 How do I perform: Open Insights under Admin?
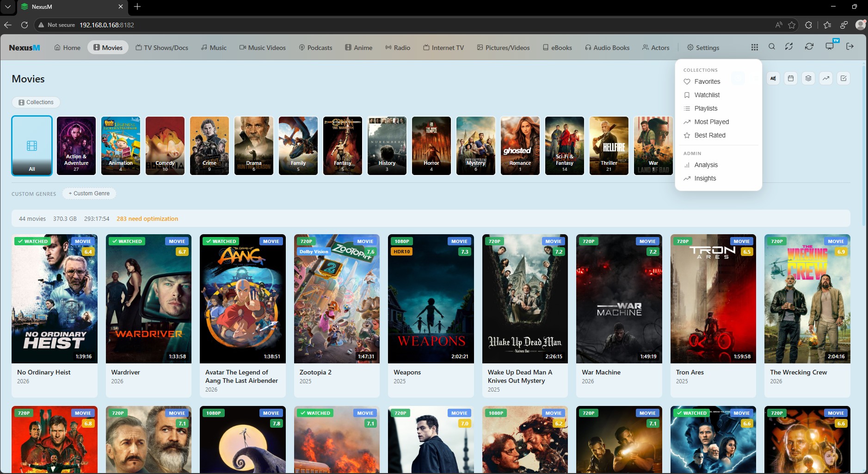point(719,178)
